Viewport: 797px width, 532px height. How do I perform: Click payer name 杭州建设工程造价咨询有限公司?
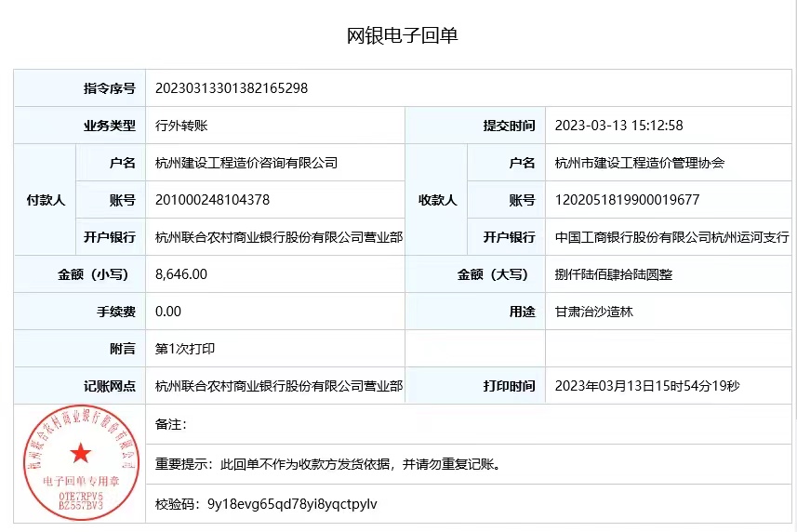(x=246, y=163)
